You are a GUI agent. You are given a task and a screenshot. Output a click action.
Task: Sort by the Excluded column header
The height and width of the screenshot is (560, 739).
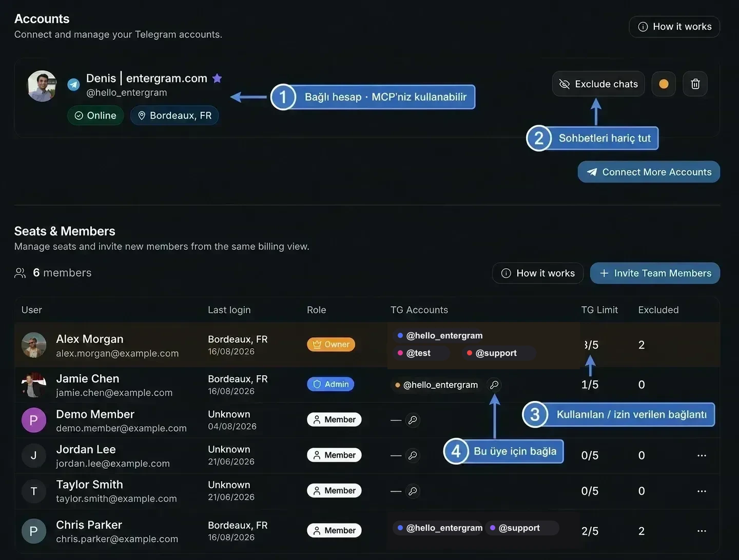(x=658, y=310)
